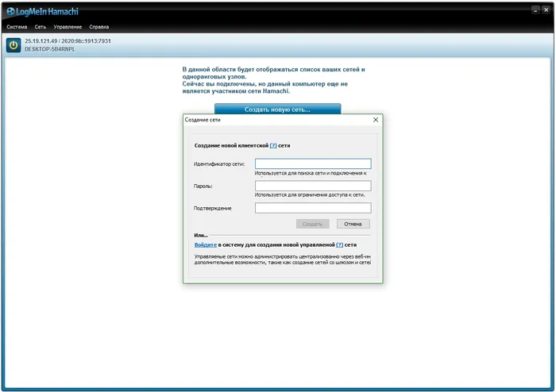Open the help (?) link for управляемой сети
The width and height of the screenshot is (556, 392).
(340, 244)
